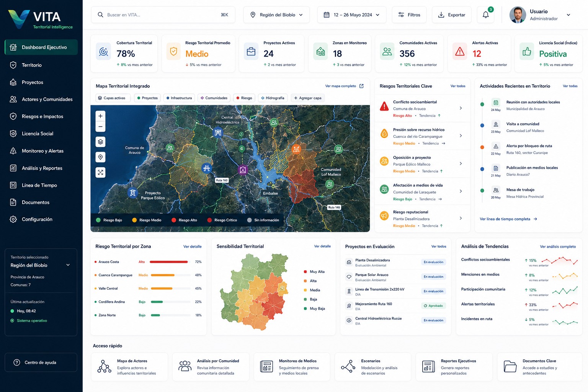Viewport: 588px width, 392px height.
Task: Click the Presión sobre recurso hídrico icon
Action: [x=384, y=134]
